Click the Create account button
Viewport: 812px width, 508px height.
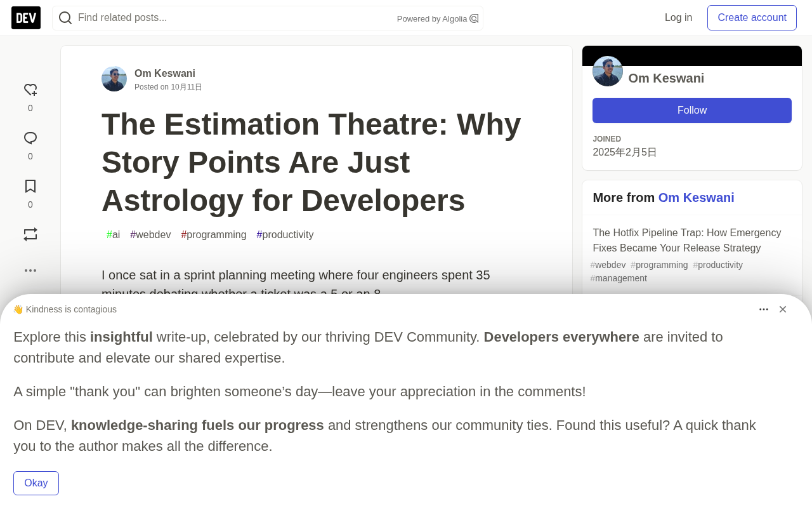752,18
